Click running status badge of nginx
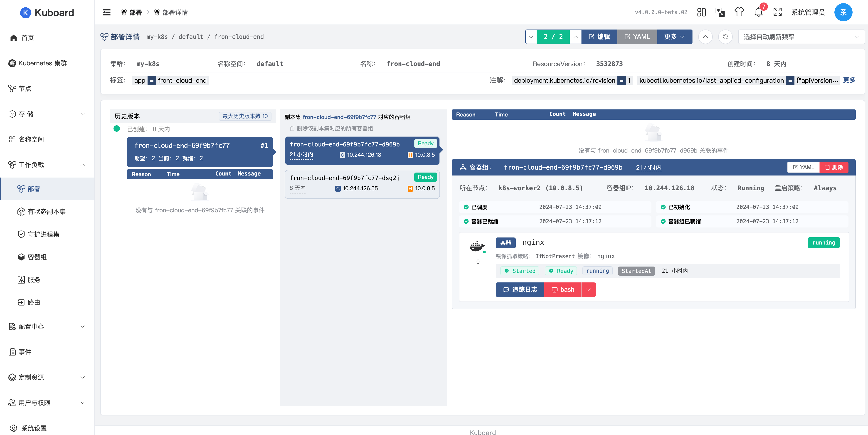Viewport: 868px width, 435px height. [x=824, y=243]
